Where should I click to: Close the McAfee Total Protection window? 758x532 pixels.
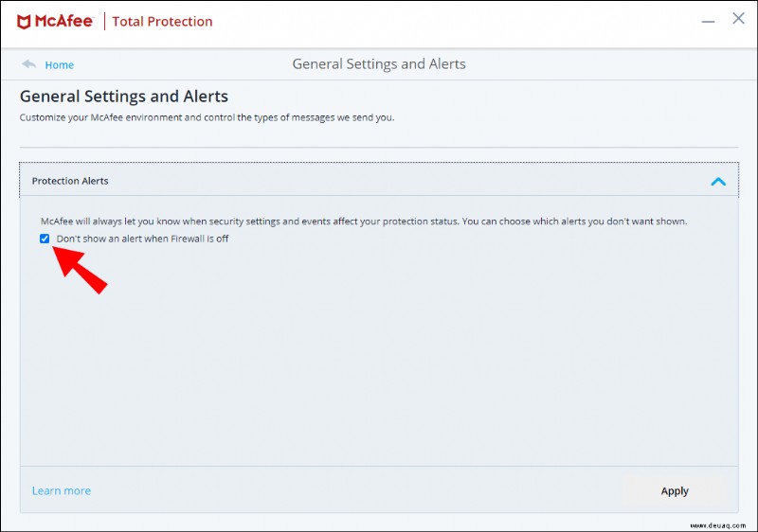tap(738, 18)
